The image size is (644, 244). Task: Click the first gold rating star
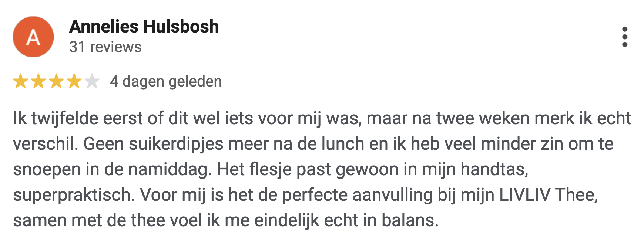pos(20,81)
